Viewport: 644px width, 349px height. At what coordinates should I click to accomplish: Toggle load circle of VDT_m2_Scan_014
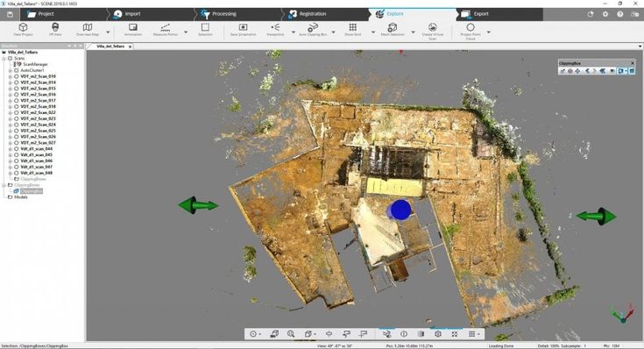tap(17, 82)
